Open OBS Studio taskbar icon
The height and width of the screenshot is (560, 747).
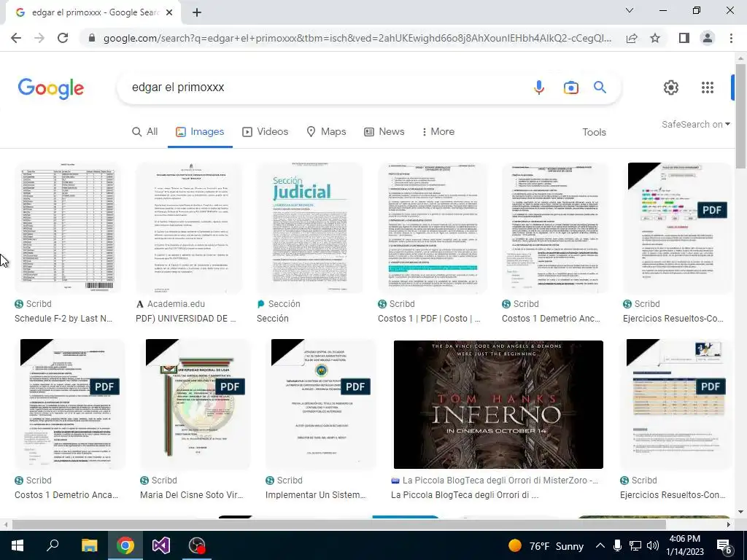(x=197, y=545)
